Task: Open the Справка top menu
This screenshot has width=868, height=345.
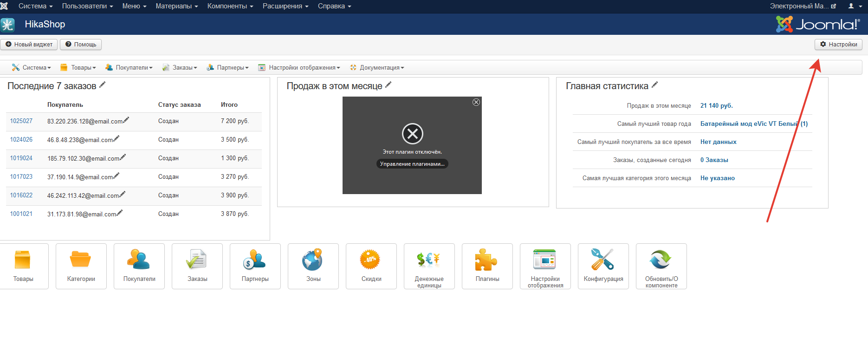Action: coord(335,6)
